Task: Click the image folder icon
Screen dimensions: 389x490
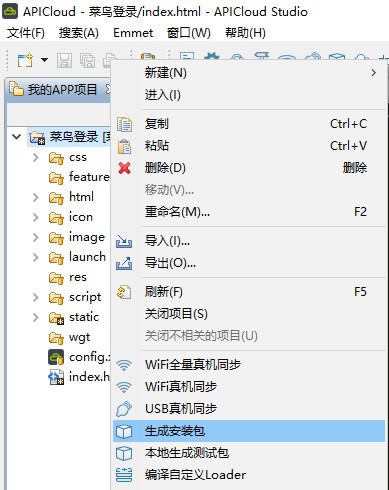Action: click(56, 238)
